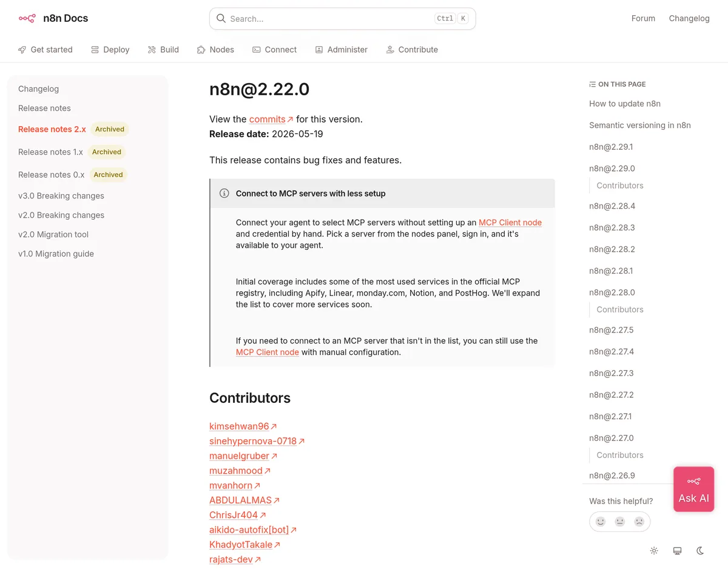Click external arrow beside kimsehwan96

coord(274,426)
